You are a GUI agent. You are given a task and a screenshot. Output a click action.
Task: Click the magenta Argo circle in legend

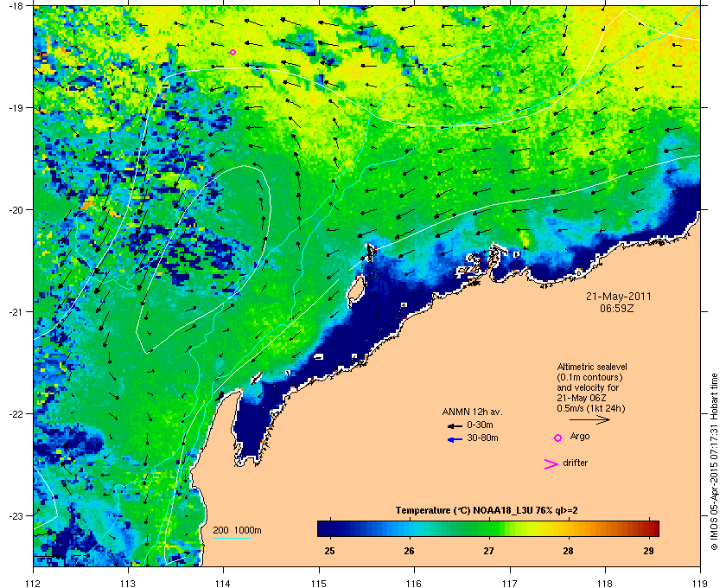[558, 438]
